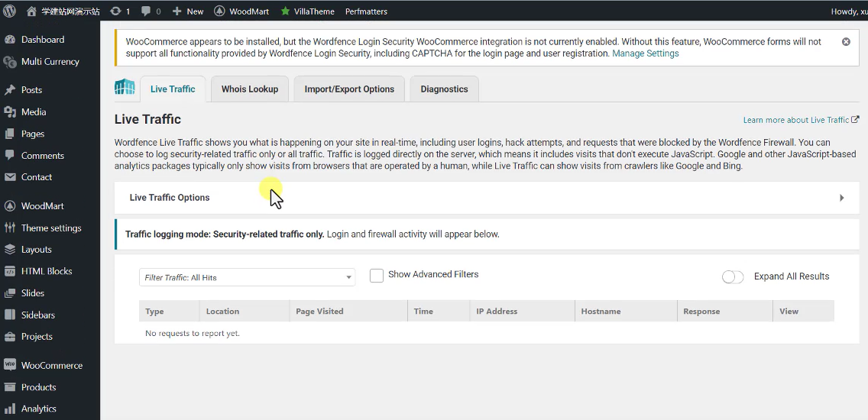The image size is (868, 420).
Task: Click the WoodMart sidebar icon
Action: [9, 206]
